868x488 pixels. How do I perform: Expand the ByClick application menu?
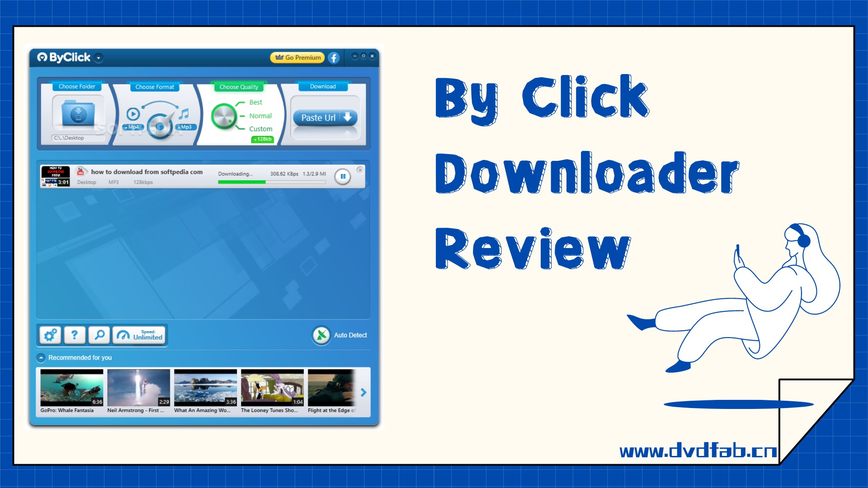[x=99, y=58]
